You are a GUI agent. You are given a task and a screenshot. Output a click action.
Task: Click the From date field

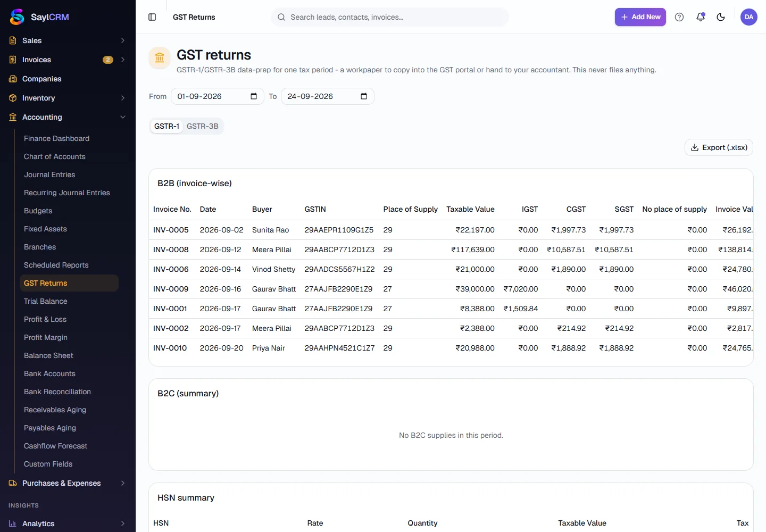(217, 96)
